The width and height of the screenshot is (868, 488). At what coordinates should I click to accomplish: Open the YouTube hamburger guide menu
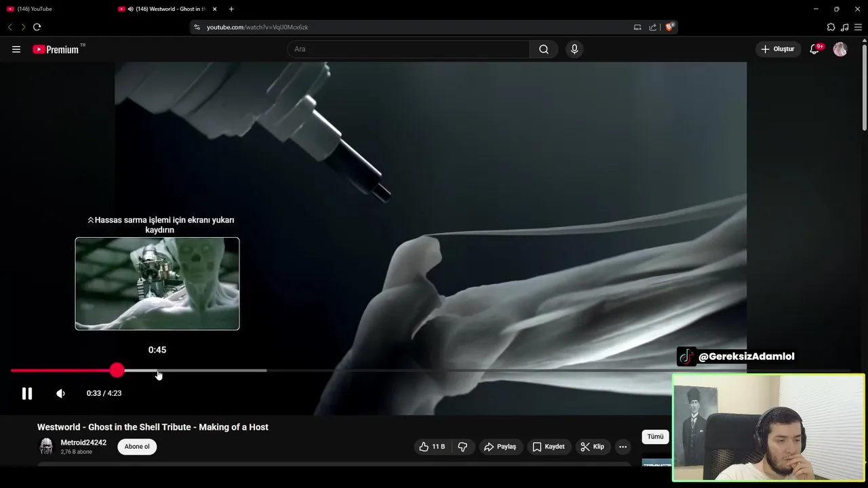[x=16, y=49]
